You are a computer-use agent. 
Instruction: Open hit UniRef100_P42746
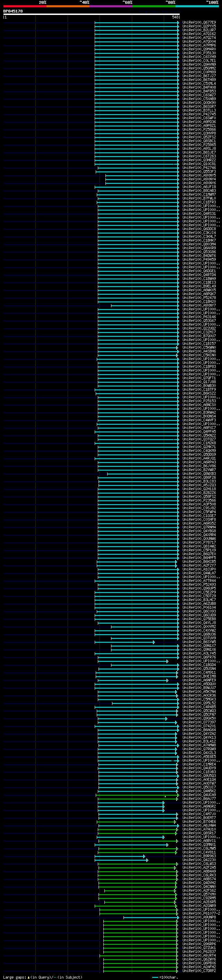(x=199, y=168)
